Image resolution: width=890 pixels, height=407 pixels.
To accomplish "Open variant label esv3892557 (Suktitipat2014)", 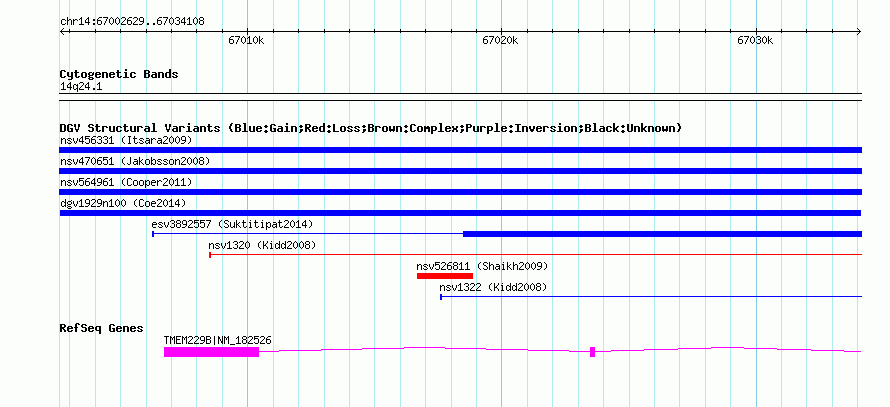I will 232,224.
